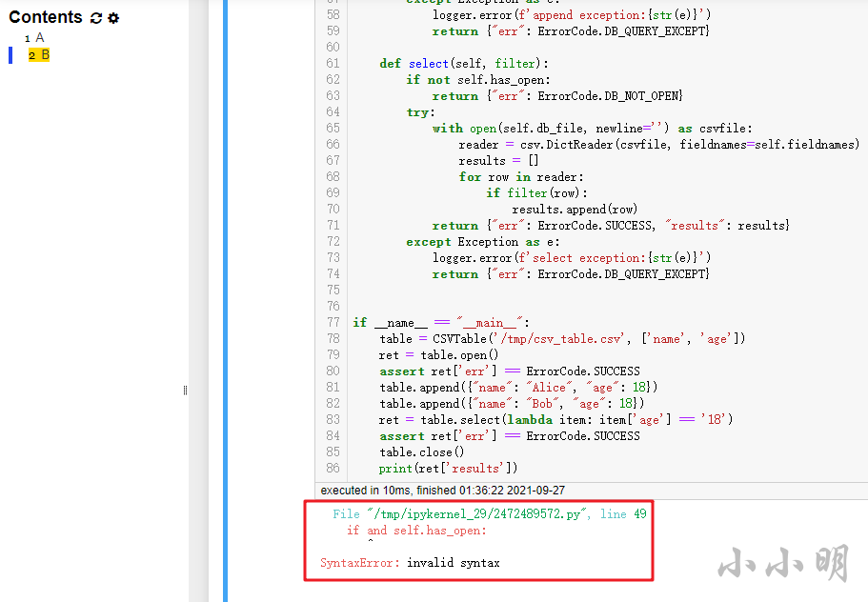Screen dimensions: 868x602
Task: Click the print(ret['results']) line
Action: [448, 468]
